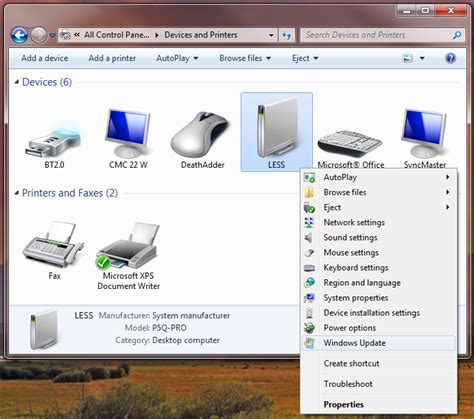Select the Fax printer icon
Viewport: 474px width, 419px height.
pos(53,245)
